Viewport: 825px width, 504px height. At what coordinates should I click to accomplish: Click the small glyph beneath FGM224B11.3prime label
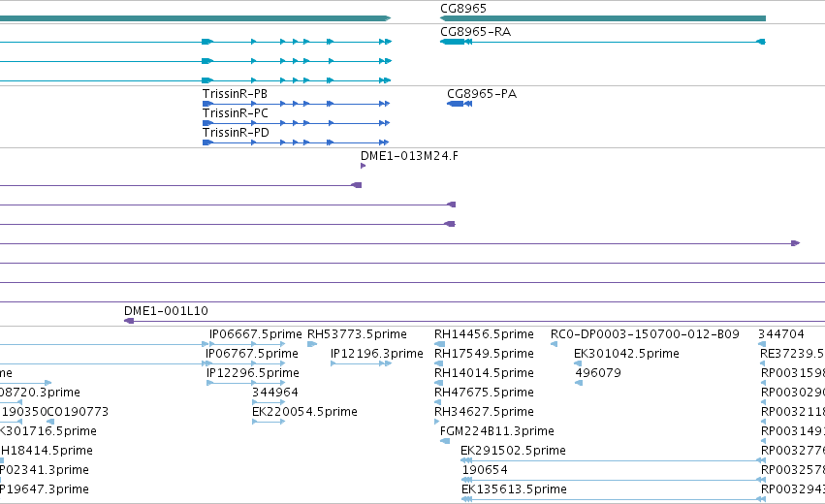[x=445, y=441]
